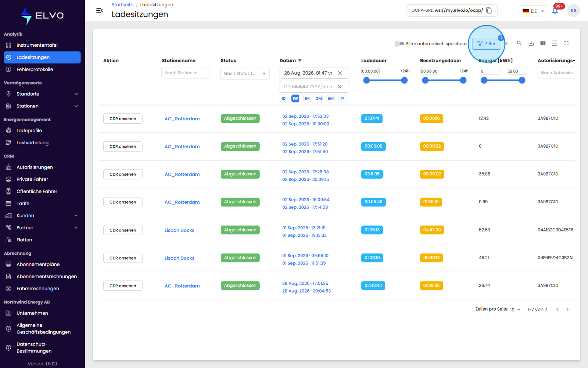This screenshot has height=368, width=588.
Task: Open the first Lisbon Docks station link
Action: point(179,230)
